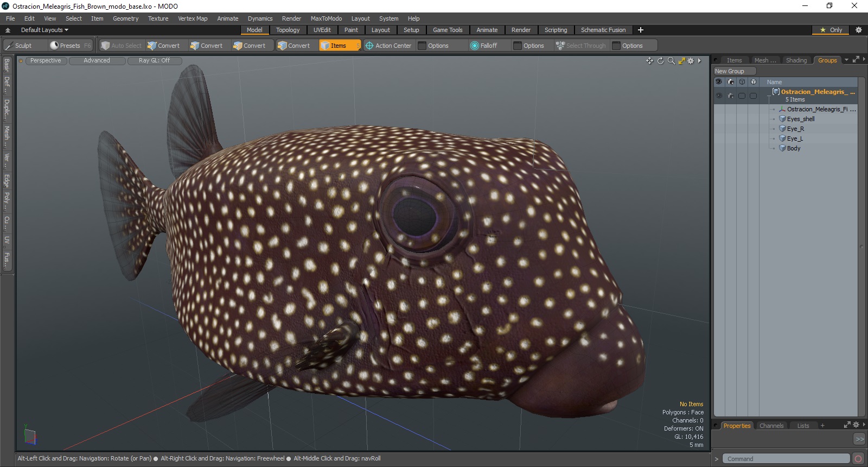The image size is (868, 467).
Task: Open the Action Center menu
Action: point(388,46)
